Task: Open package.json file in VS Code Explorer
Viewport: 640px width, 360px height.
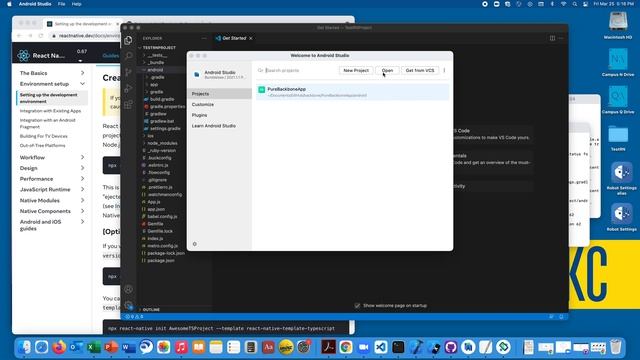Action: [160, 260]
